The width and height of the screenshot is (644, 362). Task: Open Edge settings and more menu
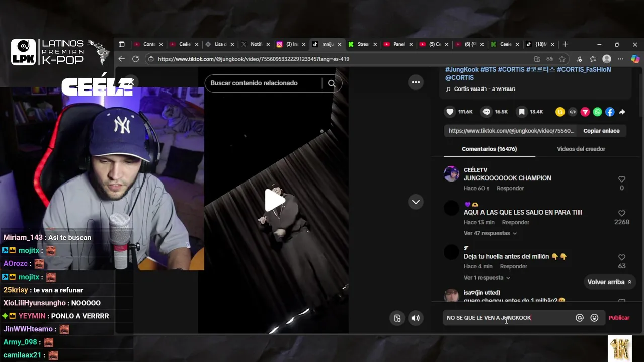(x=621, y=59)
